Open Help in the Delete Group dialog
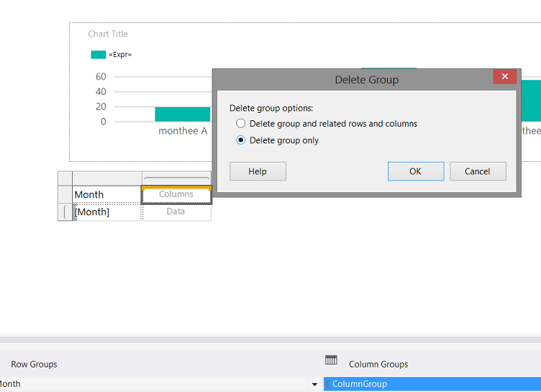 click(258, 171)
